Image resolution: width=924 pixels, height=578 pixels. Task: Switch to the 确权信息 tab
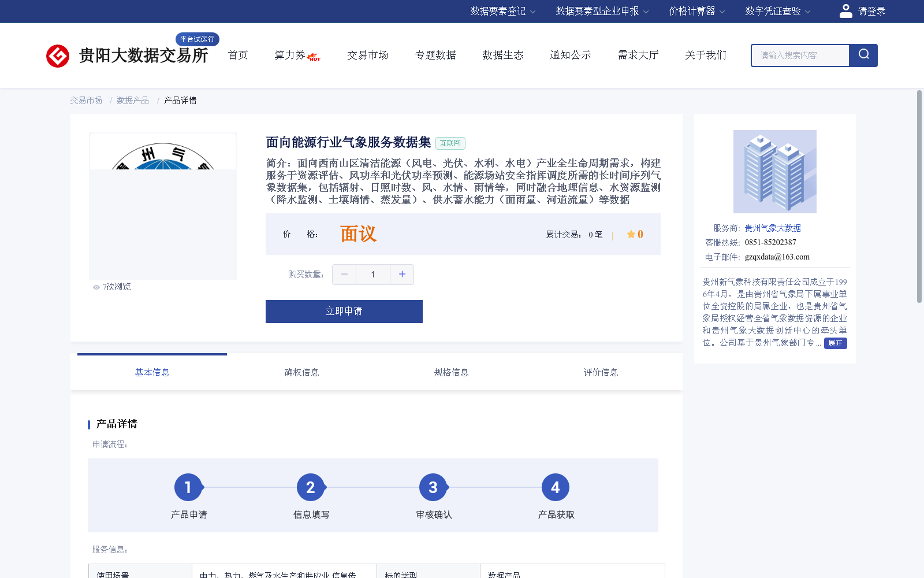click(x=302, y=373)
